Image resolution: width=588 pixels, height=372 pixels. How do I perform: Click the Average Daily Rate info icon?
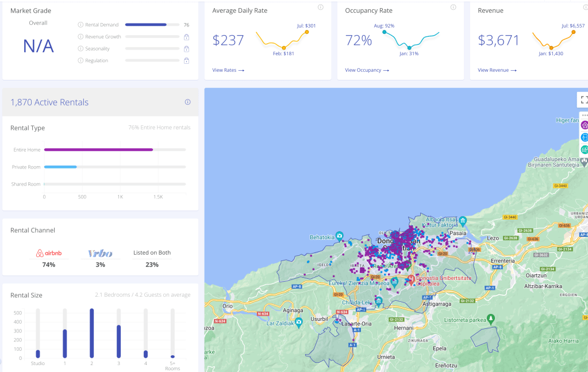pyautogui.click(x=320, y=7)
